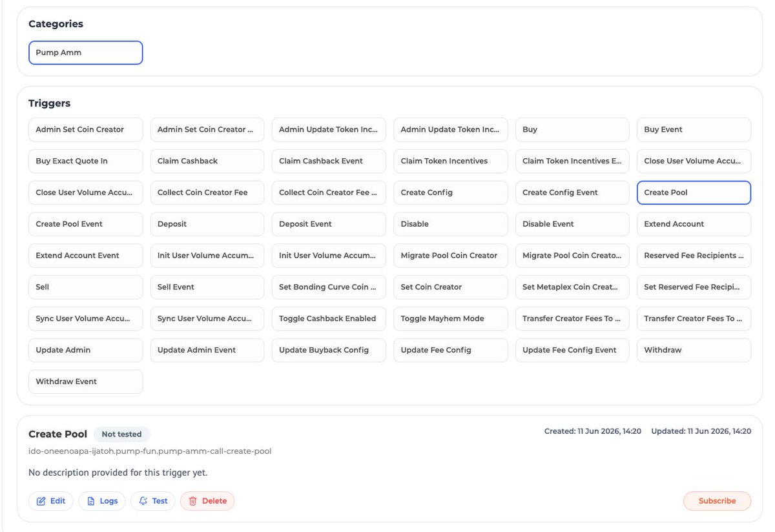The image size is (775, 532).
Task: Choose the Buy trigger
Action: 572,130
